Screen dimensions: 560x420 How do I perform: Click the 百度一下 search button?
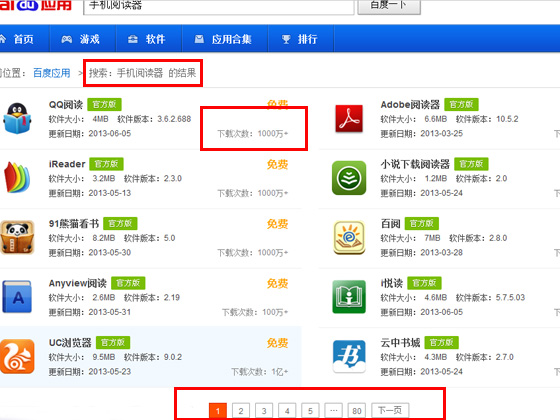coord(389,6)
